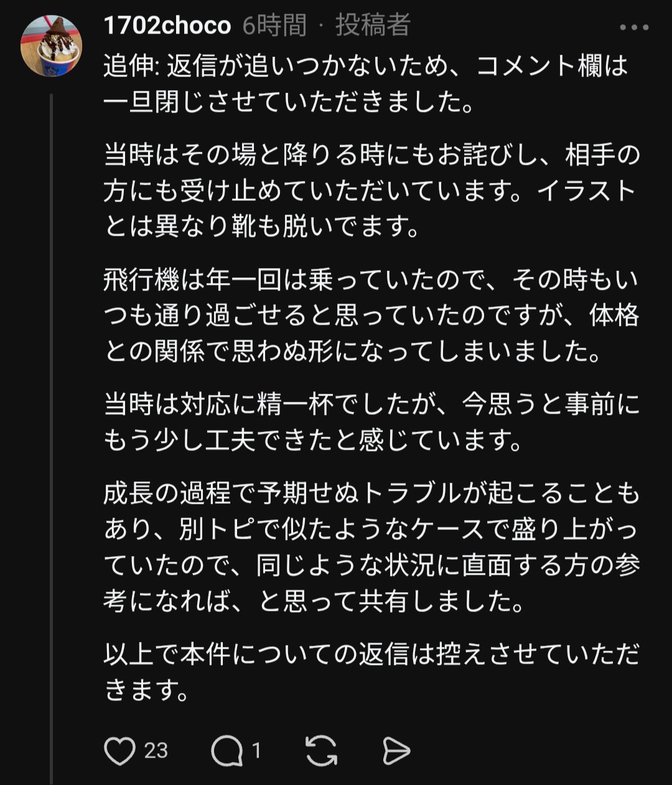
Task: Tap the paragraph starting 成長の過程で
Action: 371,547
